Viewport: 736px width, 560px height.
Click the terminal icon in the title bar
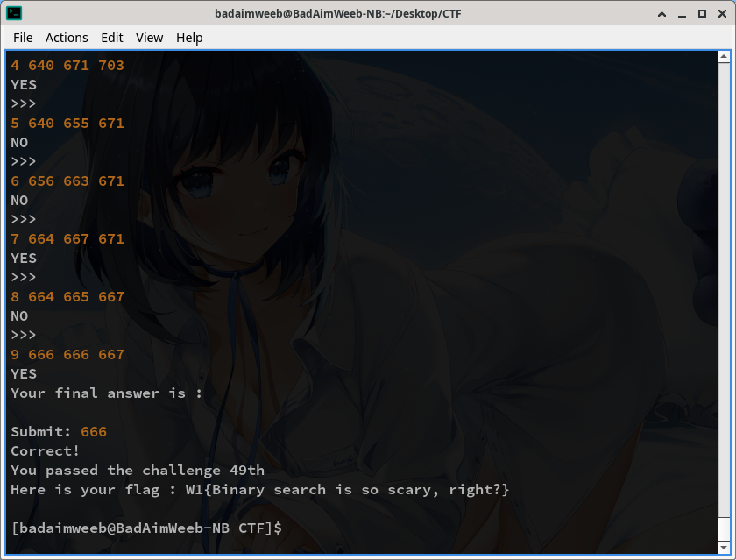point(14,13)
